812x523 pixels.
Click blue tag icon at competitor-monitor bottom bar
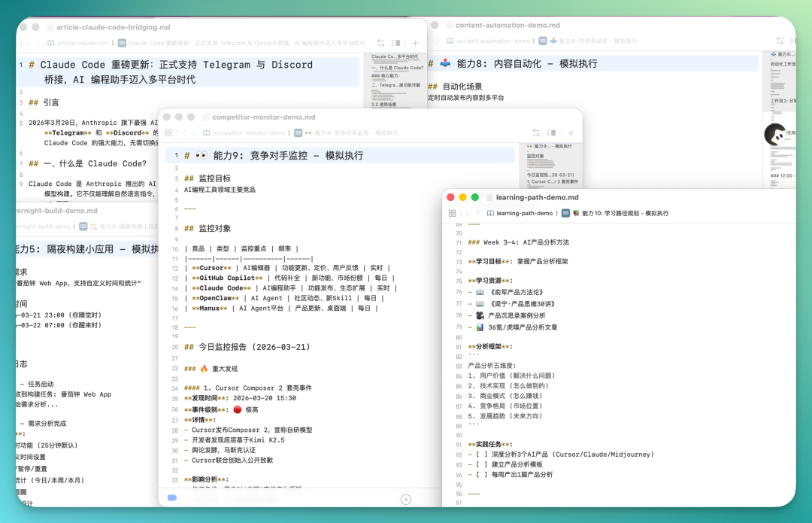172,497
